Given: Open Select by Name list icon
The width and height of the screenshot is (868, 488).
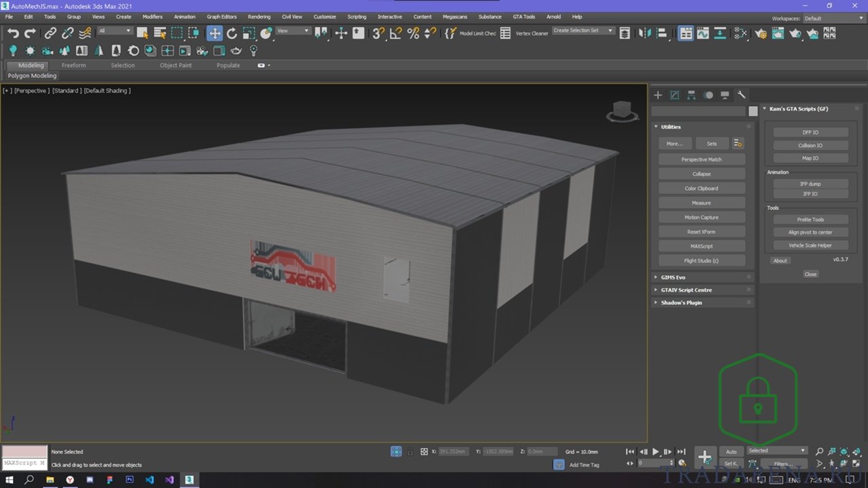Looking at the screenshot, I should [x=160, y=33].
